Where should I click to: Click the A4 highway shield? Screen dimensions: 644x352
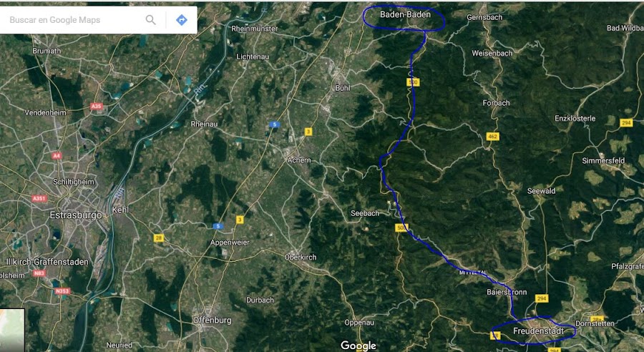[x=57, y=156]
